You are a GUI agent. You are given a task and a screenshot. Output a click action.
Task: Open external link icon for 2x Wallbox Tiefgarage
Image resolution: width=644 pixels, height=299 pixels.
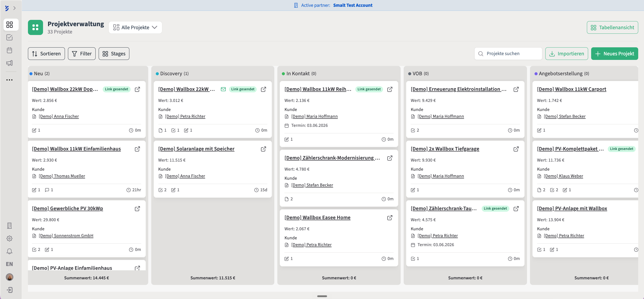tap(516, 149)
